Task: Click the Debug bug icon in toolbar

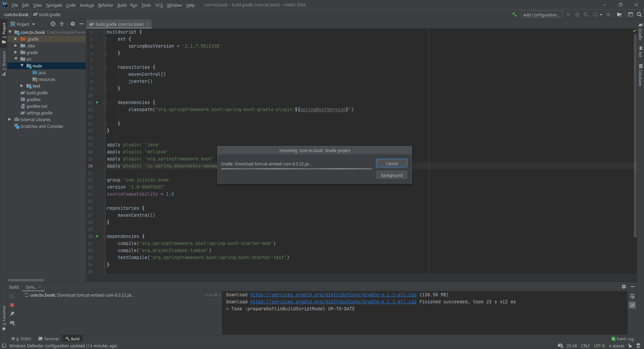Action: click(x=577, y=14)
